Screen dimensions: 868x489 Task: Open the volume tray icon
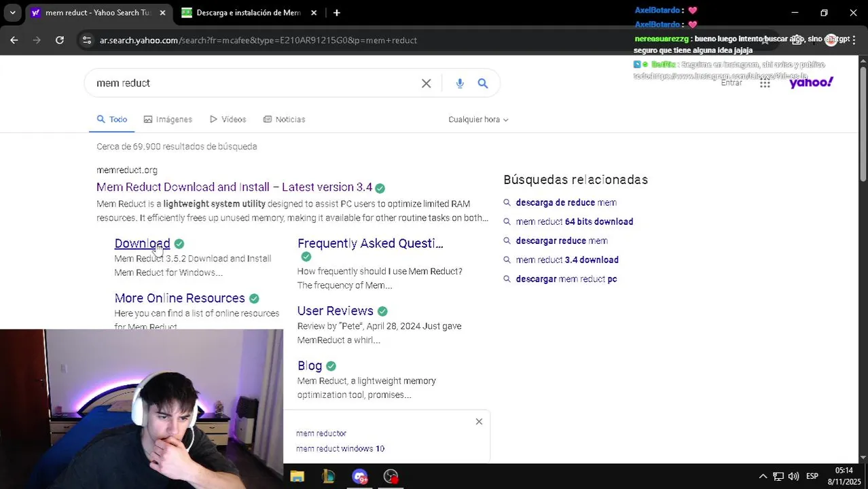click(x=793, y=476)
